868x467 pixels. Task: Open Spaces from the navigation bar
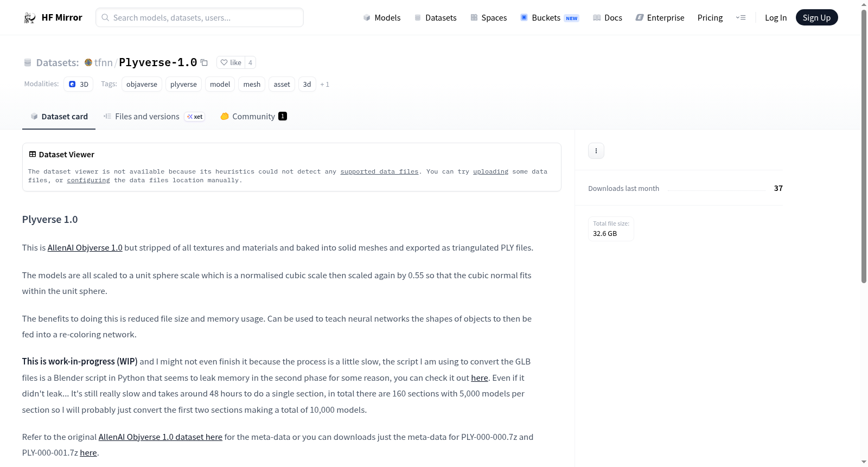tap(488, 18)
